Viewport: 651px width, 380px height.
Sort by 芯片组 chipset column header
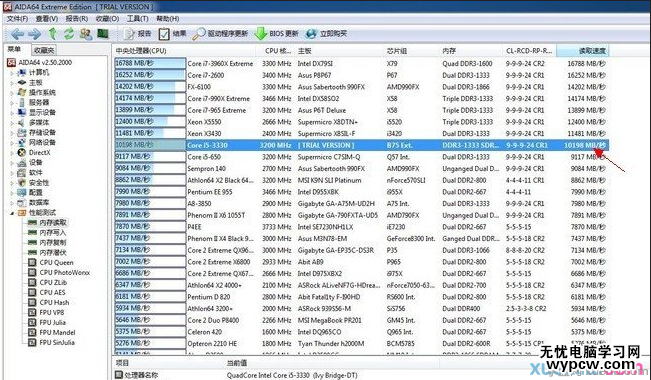pyautogui.click(x=411, y=51)
